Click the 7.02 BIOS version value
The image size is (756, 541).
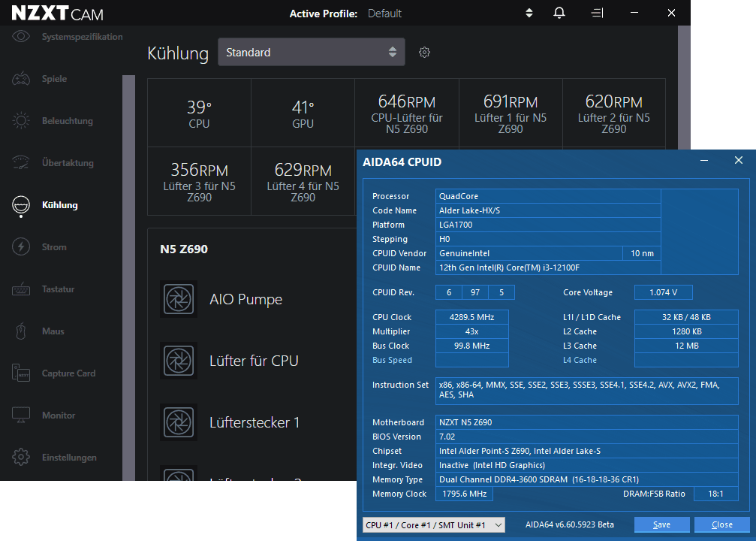point(587,437)
